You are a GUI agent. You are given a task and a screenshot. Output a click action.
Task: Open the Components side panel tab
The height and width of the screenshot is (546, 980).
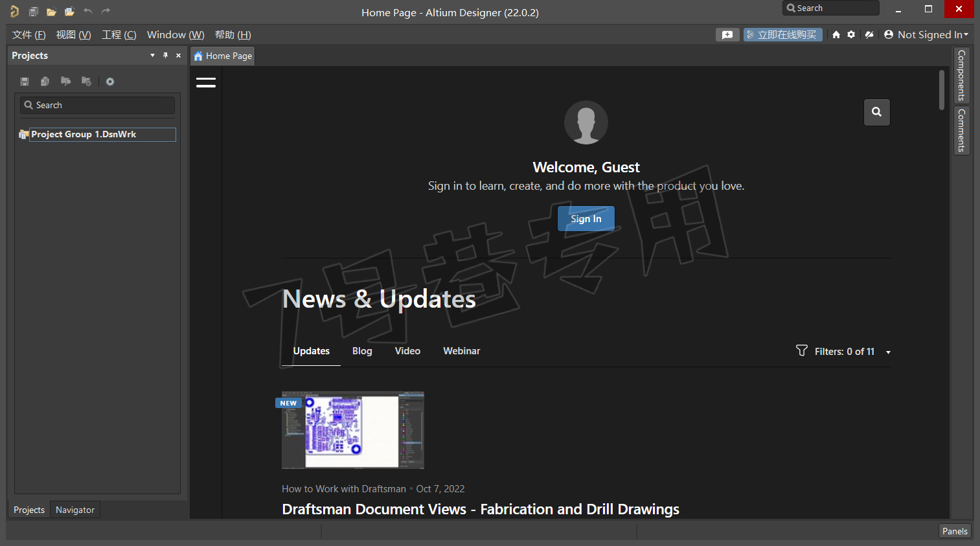coord(962,75)
